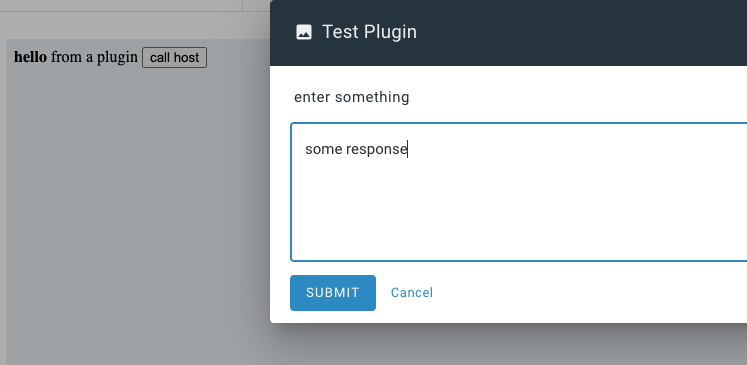Image resolution: width=747 pixels, height=365 pixels.
Task: Focus the some response text area
Action: pyautogui.click(x=519, y=192)
